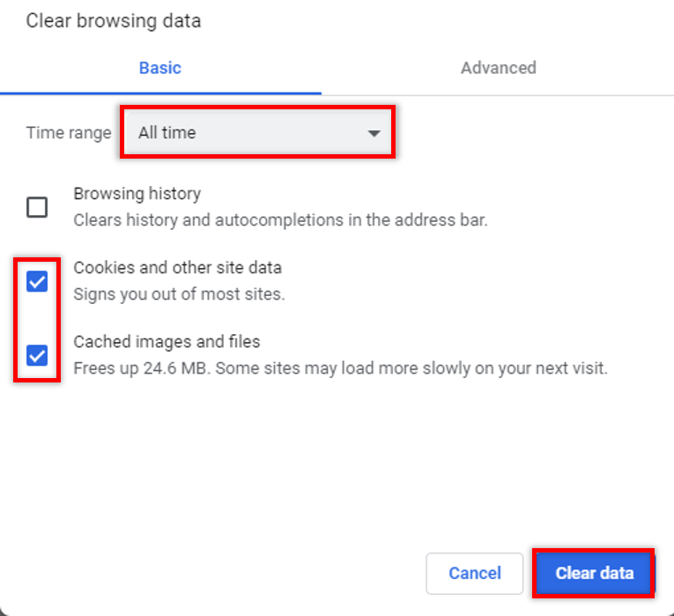674x616 pixels.
Task: Click the Cookies and other site data label
Action: click(177, 267)
